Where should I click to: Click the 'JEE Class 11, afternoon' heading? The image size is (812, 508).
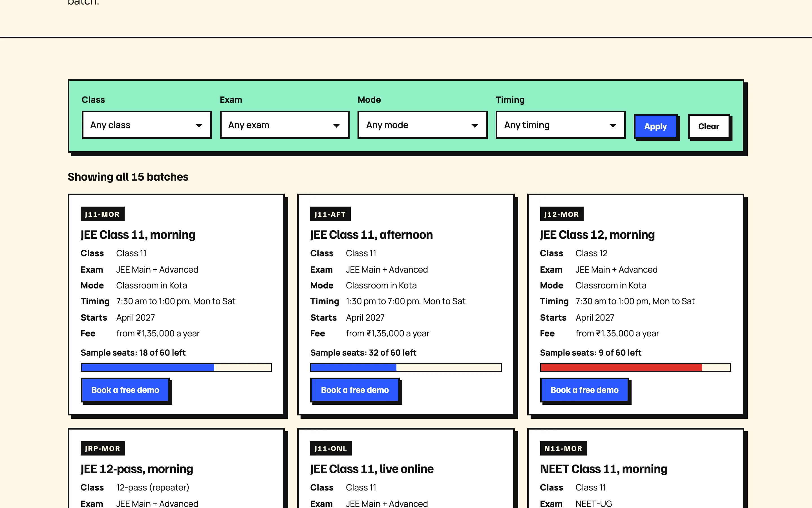point(371,235)
